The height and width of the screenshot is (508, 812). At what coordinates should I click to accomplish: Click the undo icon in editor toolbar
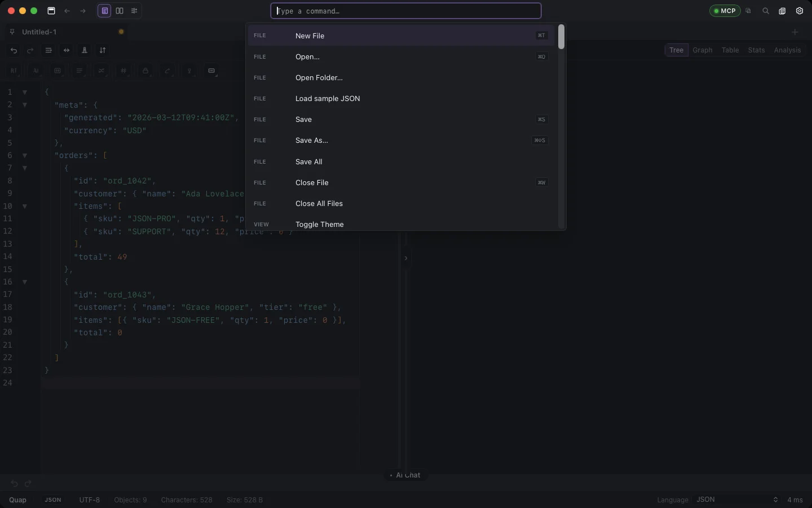click(x=14, y=50)
